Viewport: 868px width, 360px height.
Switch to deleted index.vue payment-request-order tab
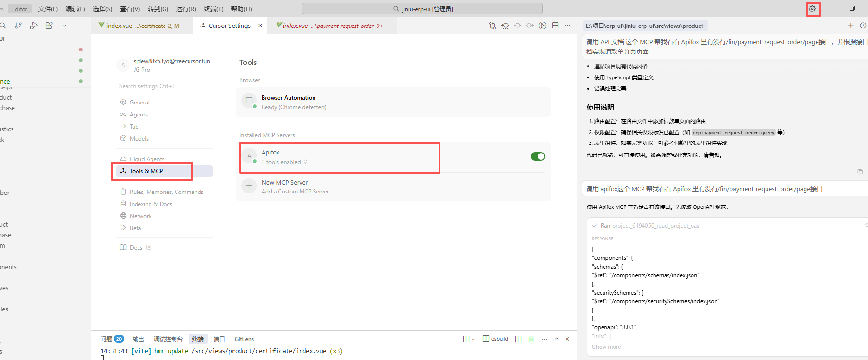(332, 26)
